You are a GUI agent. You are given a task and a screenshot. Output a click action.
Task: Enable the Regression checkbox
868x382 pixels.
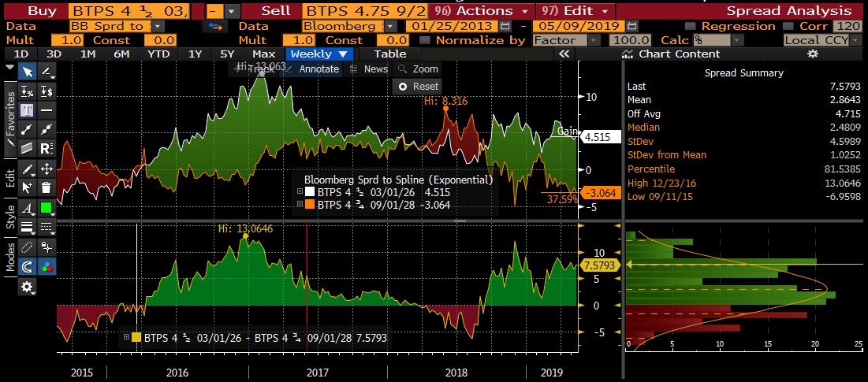690,26
